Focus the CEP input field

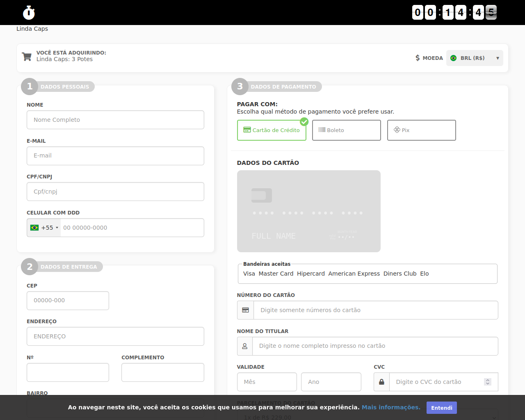point(68,301)
